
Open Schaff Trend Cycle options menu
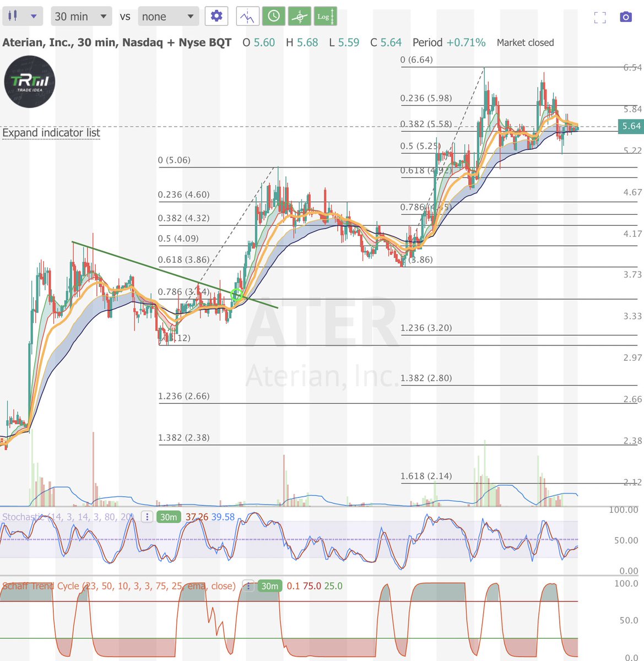pyautogui.click(x=248, y=586)
